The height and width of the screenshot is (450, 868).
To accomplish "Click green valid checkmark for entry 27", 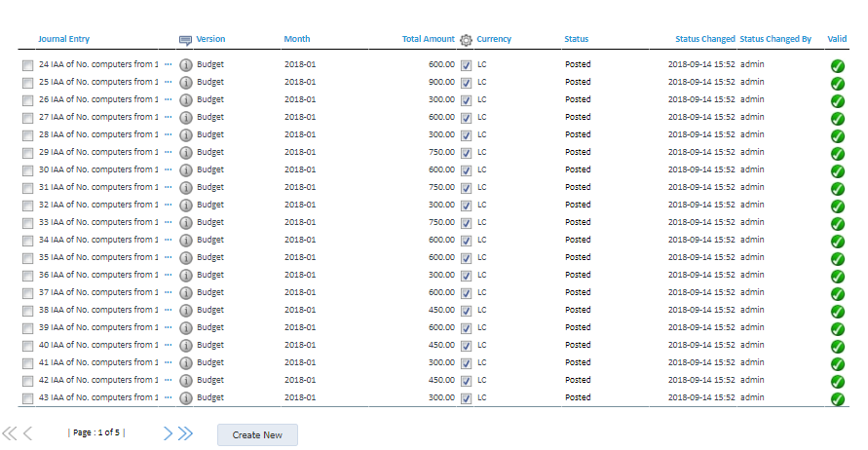I will (837, 118).
